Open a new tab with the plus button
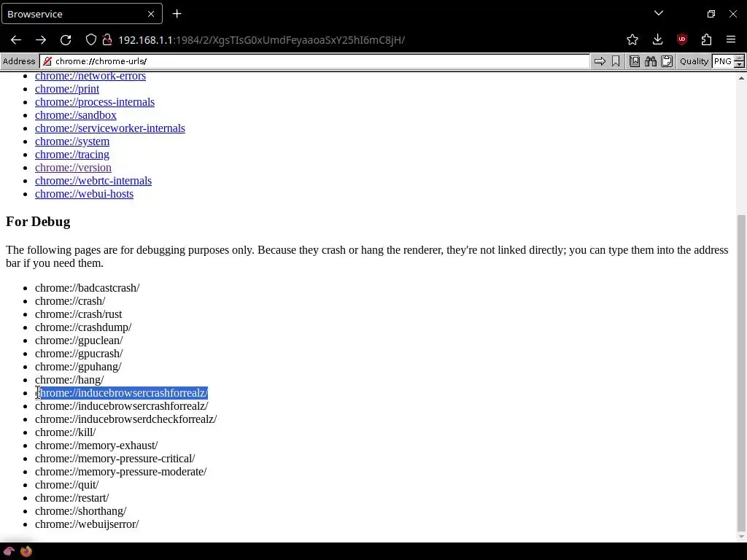The width and height of the screenshot is (747, 560). click(x=177, y=14)
